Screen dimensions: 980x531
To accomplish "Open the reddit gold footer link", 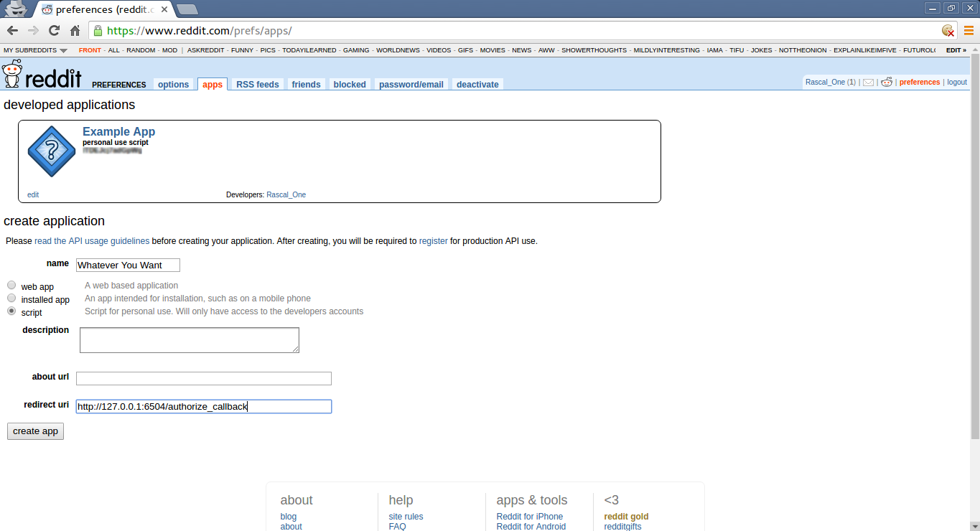I will (x=626, y=517).
